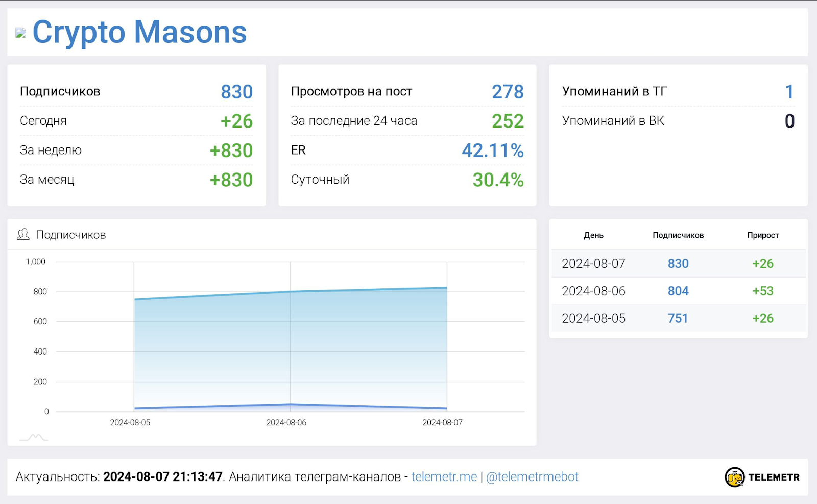Screen dimensions: 817x504
Task: Click the Telegram mentions value 1
Action: coord(789,92)
